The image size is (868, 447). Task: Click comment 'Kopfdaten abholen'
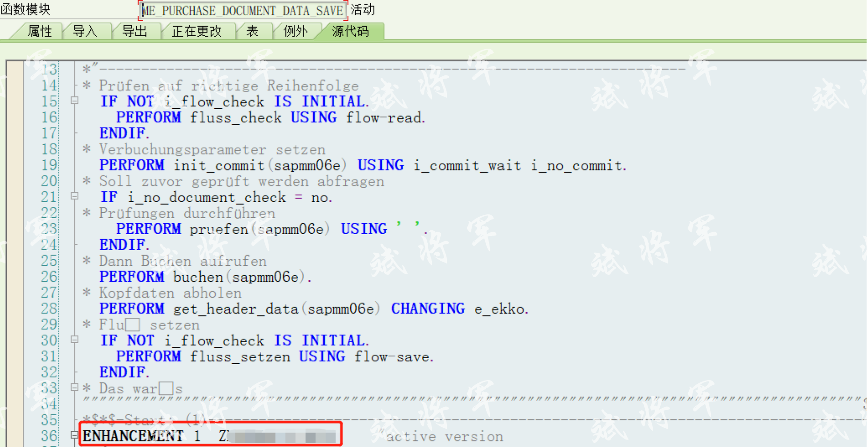click(170, 293)
